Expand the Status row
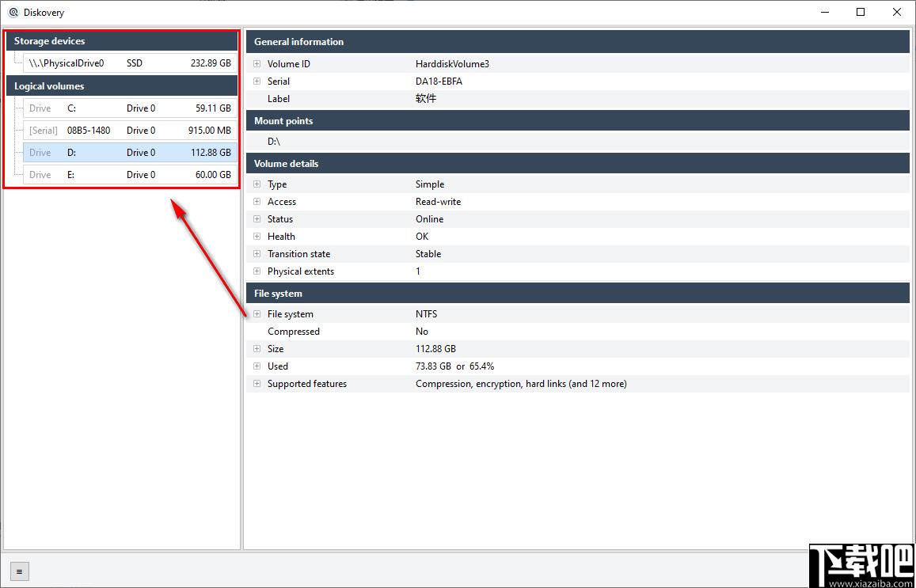 (257, 219)
